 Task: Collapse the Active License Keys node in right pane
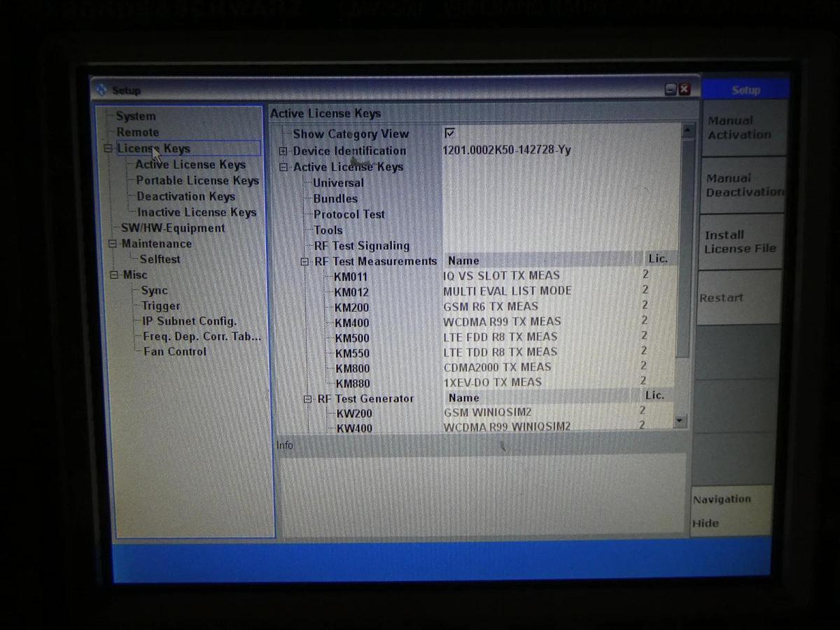(x=283, y=167)
